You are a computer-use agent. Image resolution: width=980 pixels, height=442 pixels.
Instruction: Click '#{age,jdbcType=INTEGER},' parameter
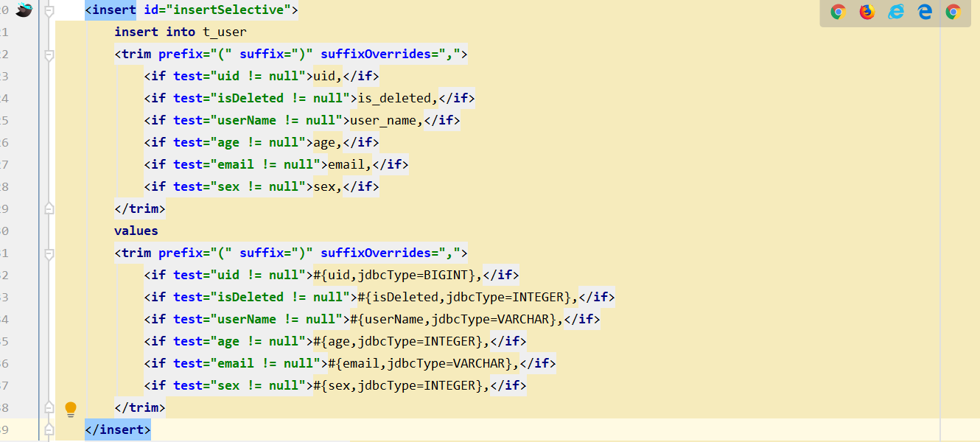point(402,341)
